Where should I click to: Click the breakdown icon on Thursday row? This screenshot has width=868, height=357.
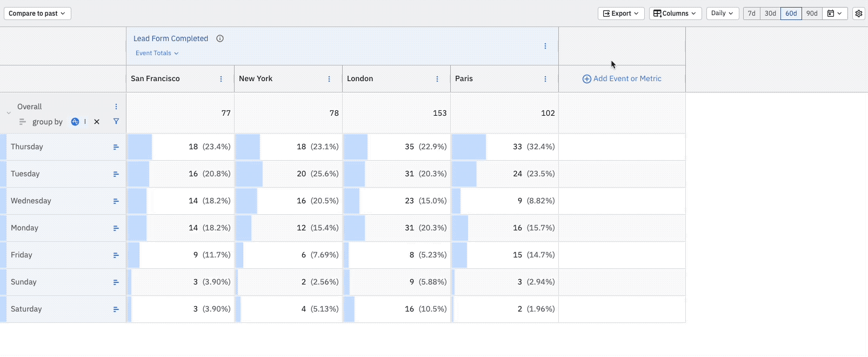click(116, 147)
